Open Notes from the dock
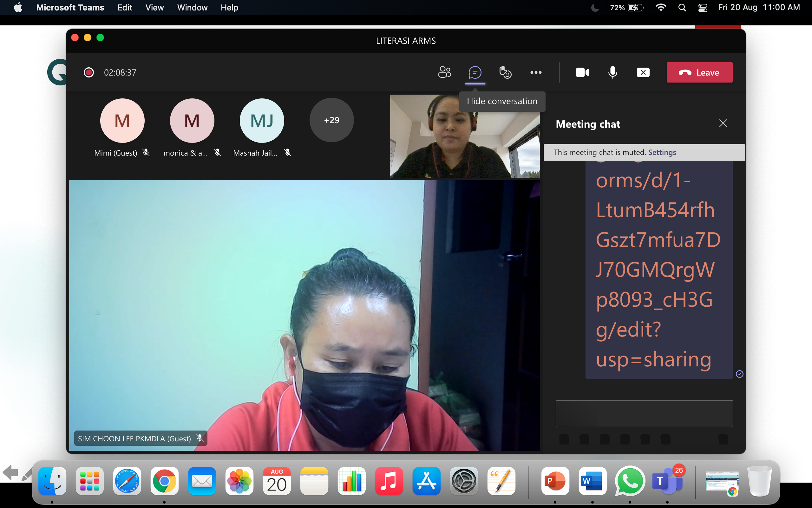The width and height of the screenshot is (812, 508). pos(314,480)
